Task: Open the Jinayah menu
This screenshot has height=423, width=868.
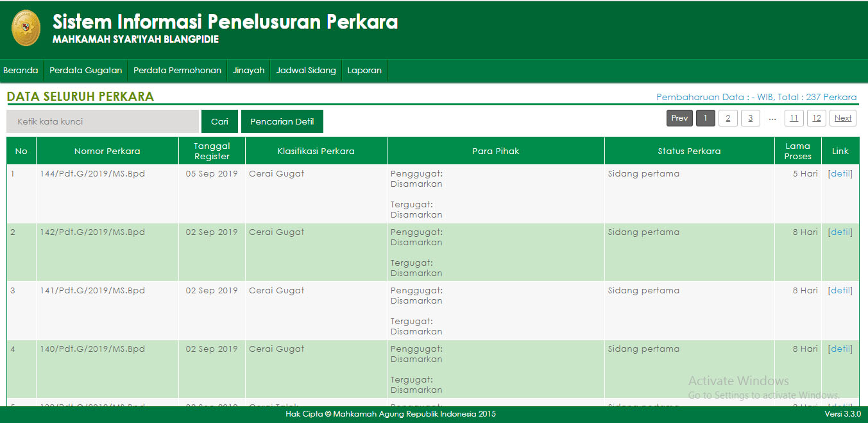Action: 248,70
